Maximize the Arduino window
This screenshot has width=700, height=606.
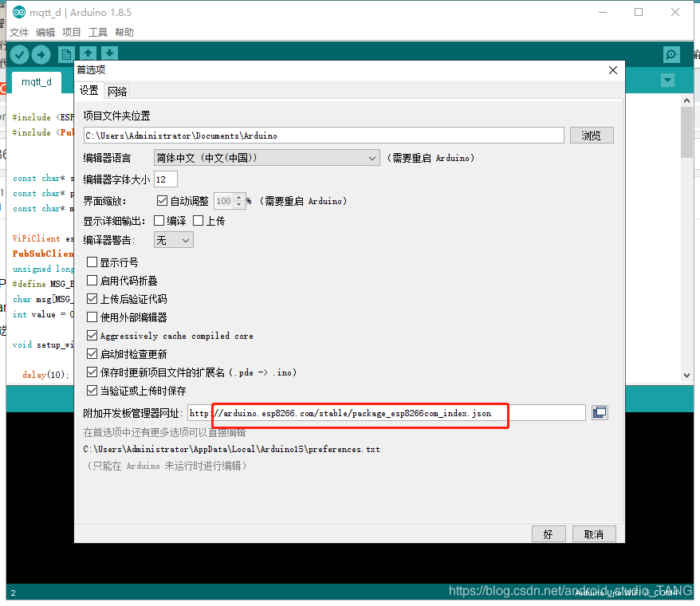[639, 12]
